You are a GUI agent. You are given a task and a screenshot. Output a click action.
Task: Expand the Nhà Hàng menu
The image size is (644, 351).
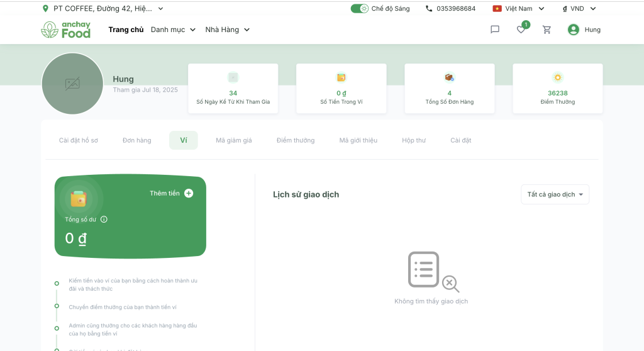228,30
